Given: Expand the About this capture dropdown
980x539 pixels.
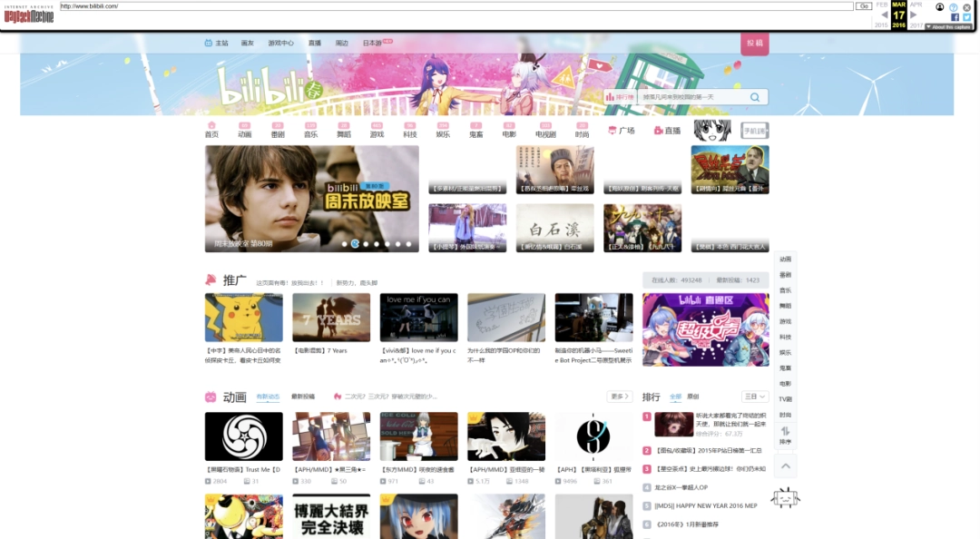Looking at the screenshot, I should point(948,27).
